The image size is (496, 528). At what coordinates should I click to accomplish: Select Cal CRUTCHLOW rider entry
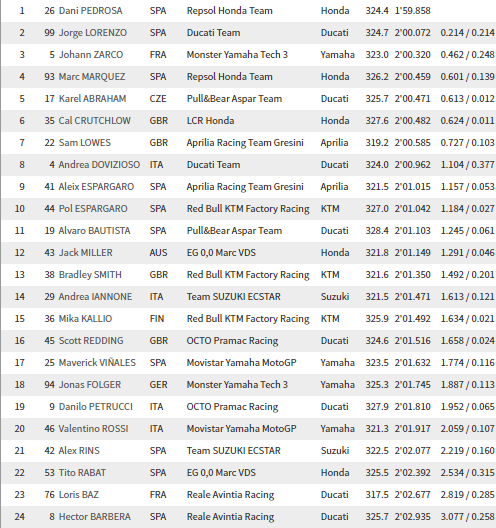[95, 121]
